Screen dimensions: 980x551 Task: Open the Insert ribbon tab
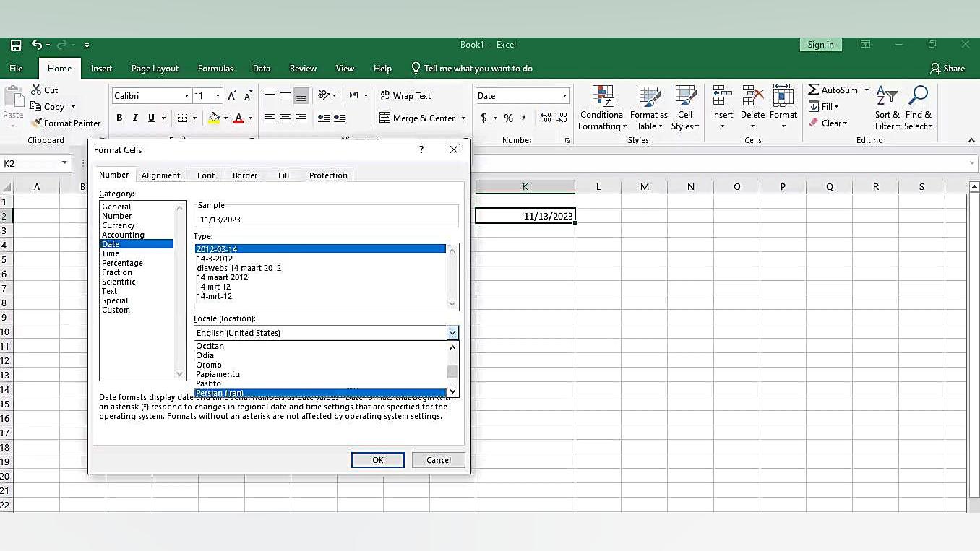click(101, 69)
